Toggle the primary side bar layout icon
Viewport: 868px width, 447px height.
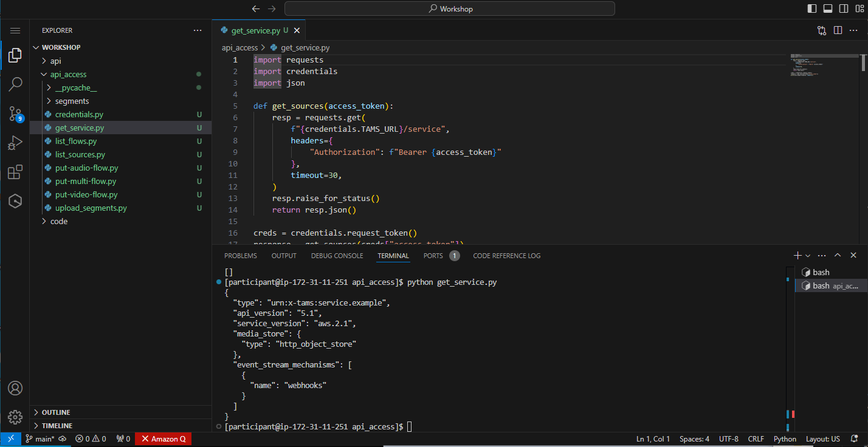click(x=812, y=9)
